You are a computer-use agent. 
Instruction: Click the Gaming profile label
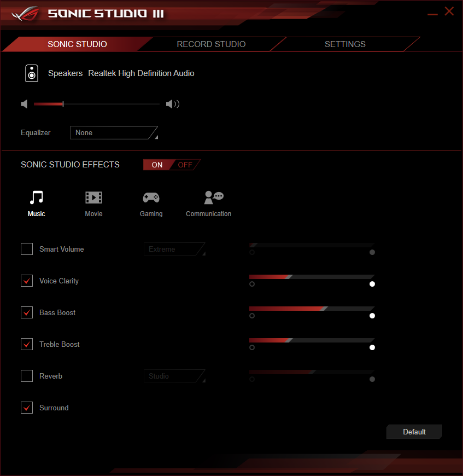click(151, 214)
